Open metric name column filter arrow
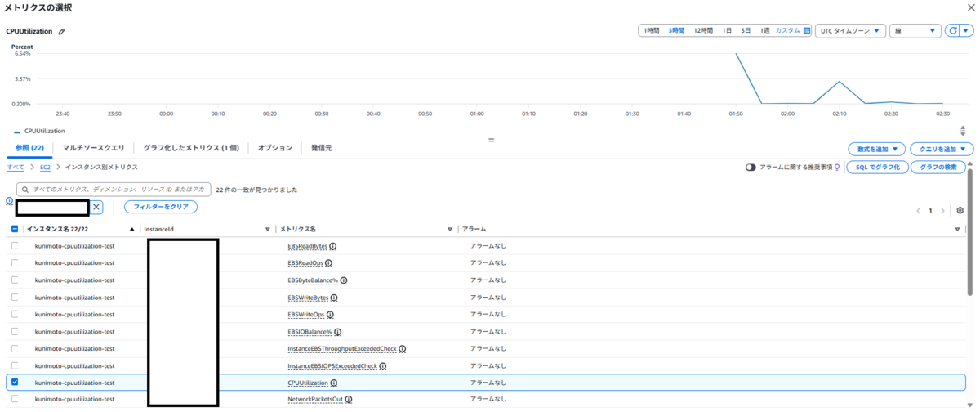Screen dimensions: 980x412 450,229
